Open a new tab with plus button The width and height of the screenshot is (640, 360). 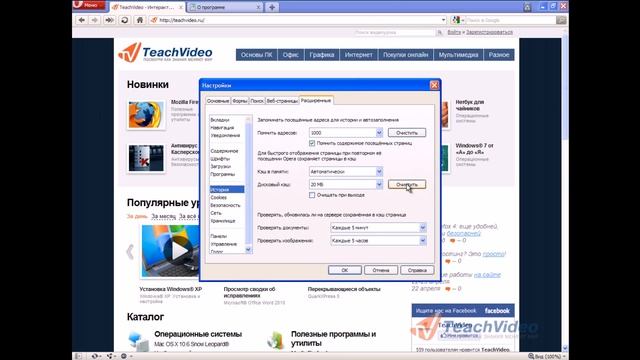coord(272,7)
